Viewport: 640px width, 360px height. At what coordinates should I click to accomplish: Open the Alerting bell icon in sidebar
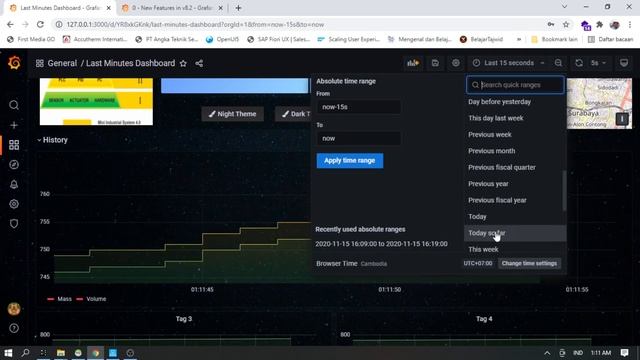(14, 184)
